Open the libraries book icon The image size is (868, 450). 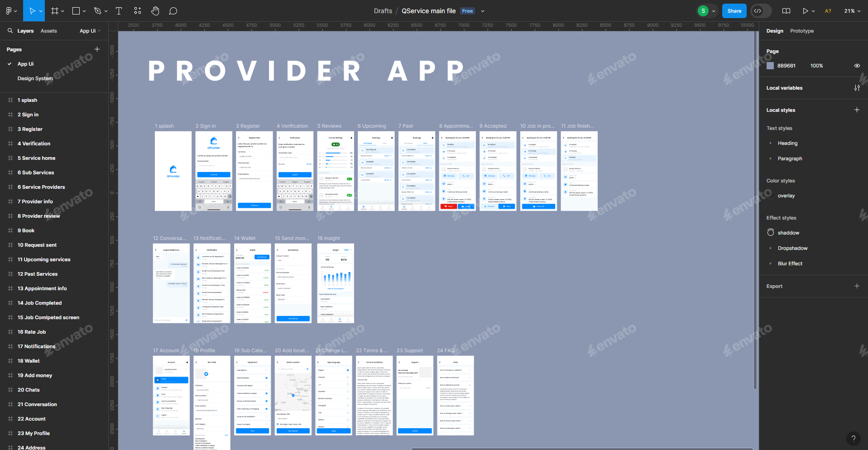(x=786, y=10)
